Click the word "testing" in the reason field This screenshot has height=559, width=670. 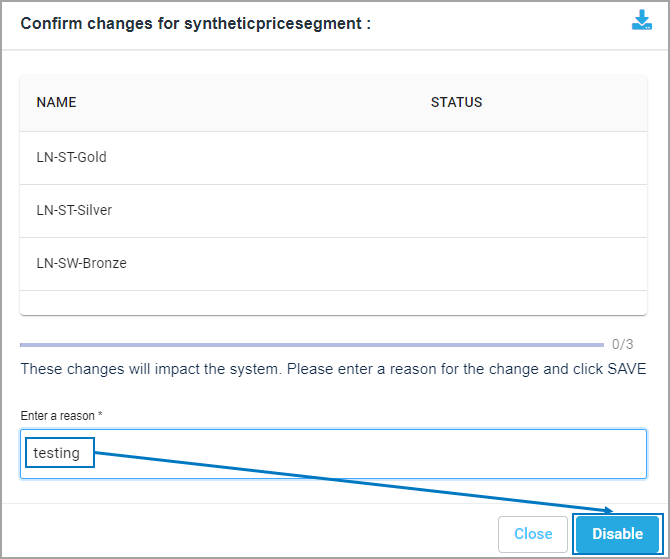56,453
